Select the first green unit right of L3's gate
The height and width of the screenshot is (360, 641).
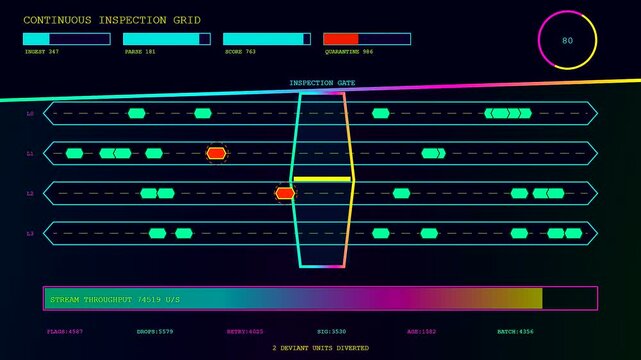(381, 233)
